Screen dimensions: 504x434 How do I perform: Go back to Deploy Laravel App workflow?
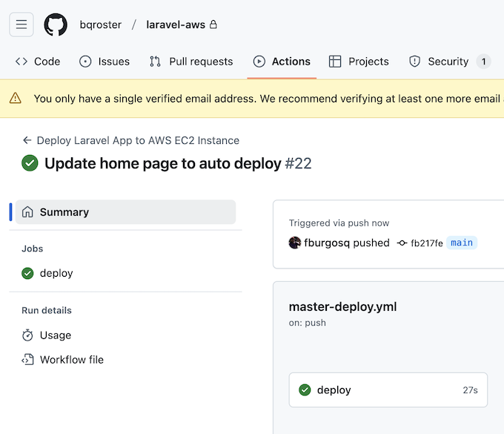(138, 141)
